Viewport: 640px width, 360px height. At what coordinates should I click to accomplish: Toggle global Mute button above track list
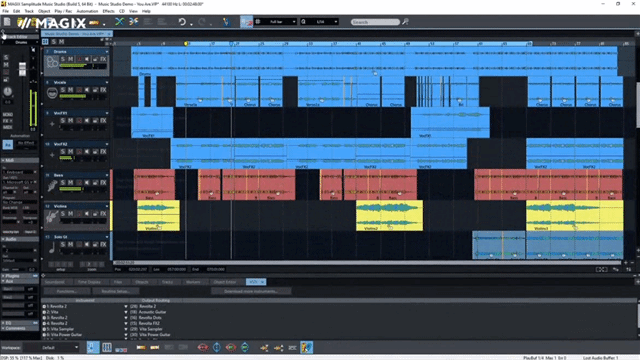point(61,42)
